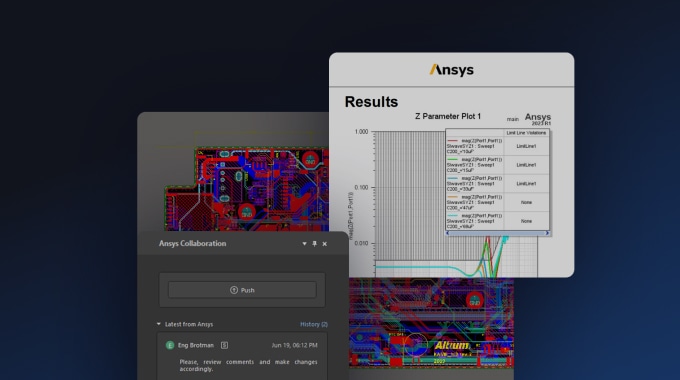Click the 0.100 Y-axis label
Image resolution: width=680 pixels, height=380 pixels.
(361, 187)
